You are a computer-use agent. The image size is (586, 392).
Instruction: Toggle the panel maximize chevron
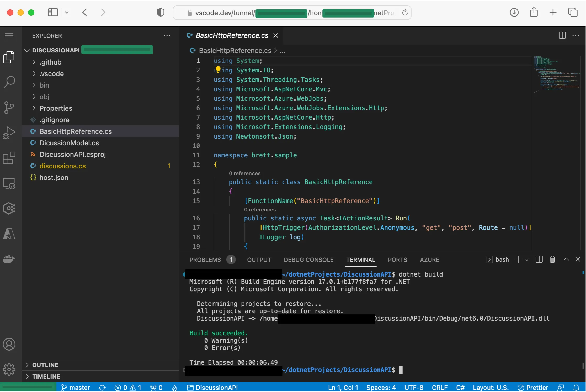[566, 259]
